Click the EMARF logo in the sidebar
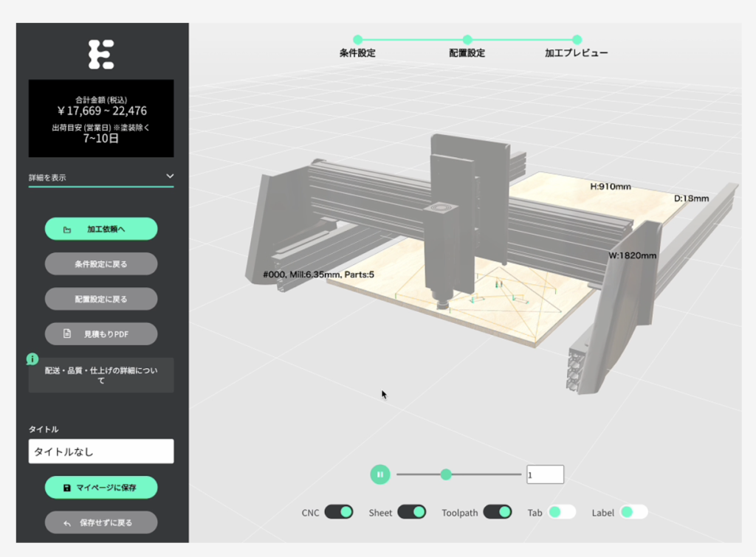The width and height of the screenshot is (756, 557). point(101,53)
